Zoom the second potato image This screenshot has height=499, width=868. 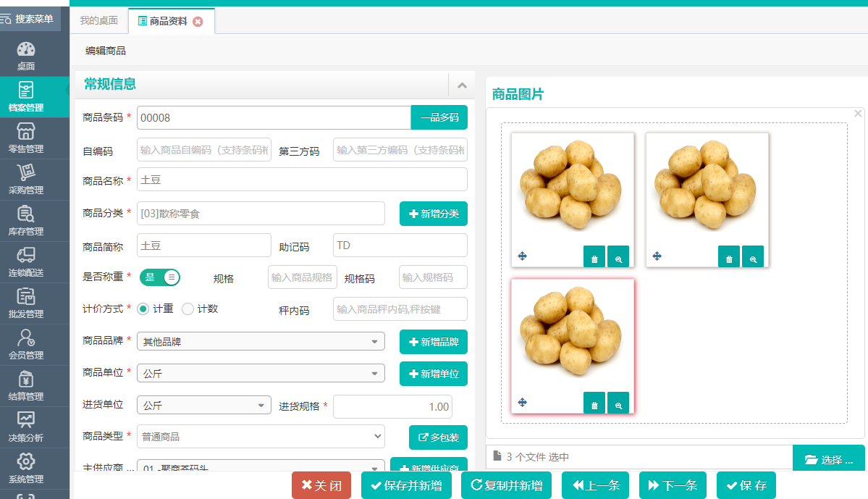[753, 256]
